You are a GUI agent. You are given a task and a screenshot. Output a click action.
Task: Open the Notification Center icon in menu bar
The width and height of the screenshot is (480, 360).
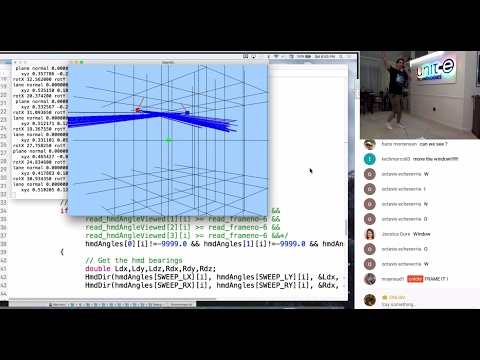(349, 57)
